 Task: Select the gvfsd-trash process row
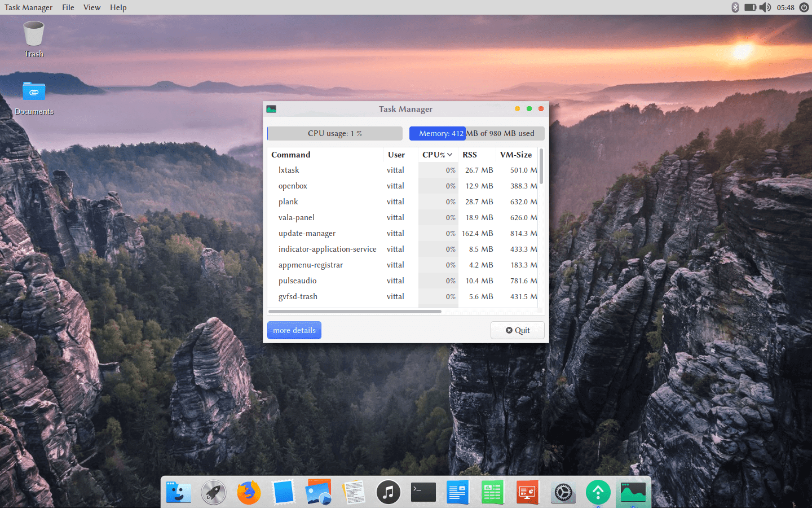(403, 296)
